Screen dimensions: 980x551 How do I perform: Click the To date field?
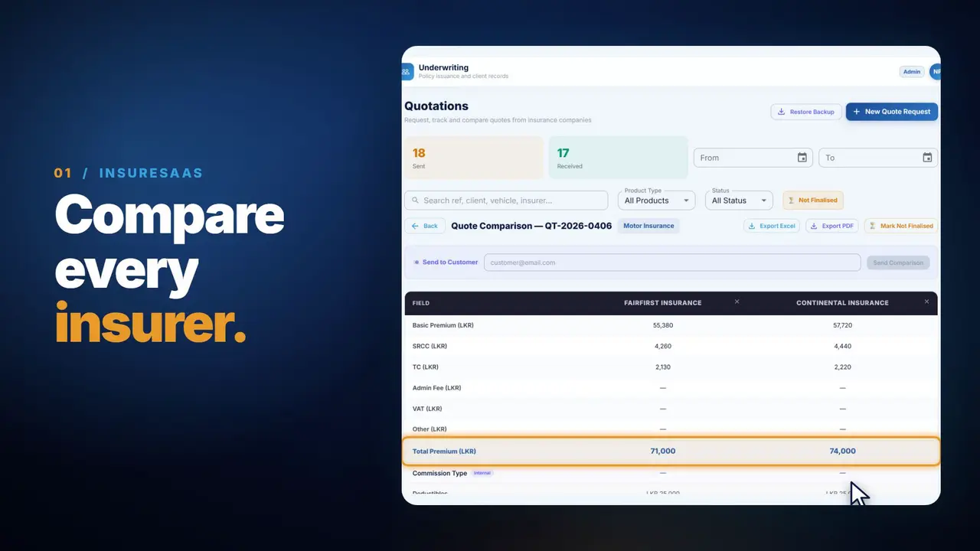click(x=878, y=158)
